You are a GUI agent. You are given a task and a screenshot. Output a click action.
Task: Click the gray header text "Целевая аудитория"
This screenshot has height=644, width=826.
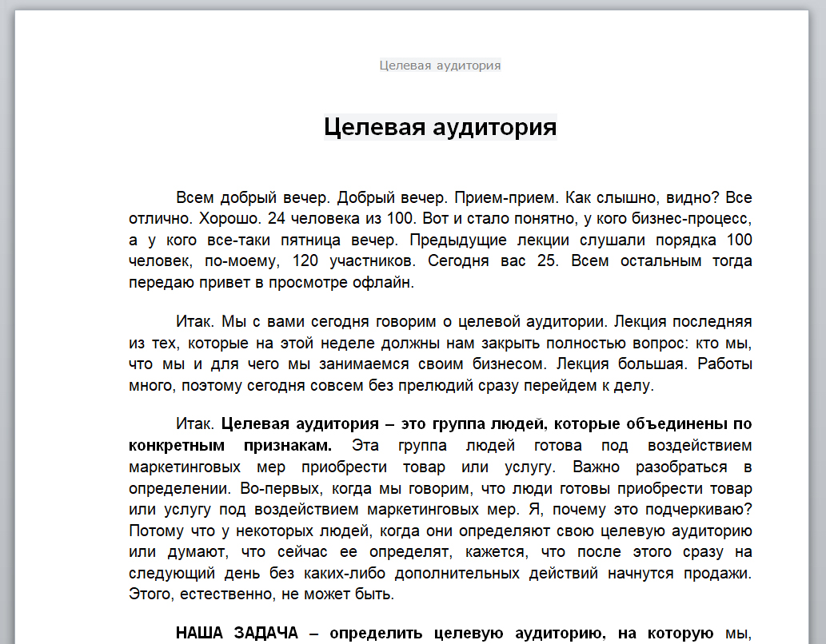pos(440,66)
